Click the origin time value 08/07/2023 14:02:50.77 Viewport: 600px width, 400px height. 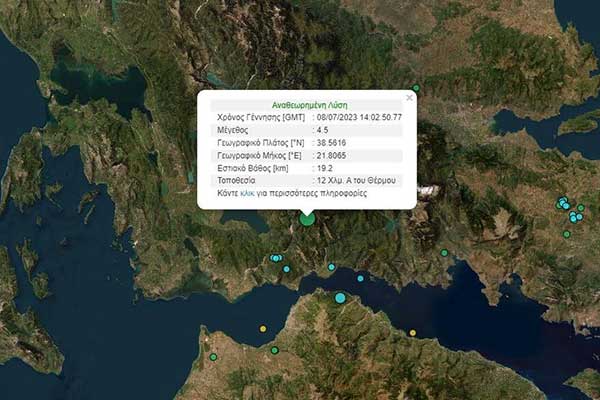[360, 117]
